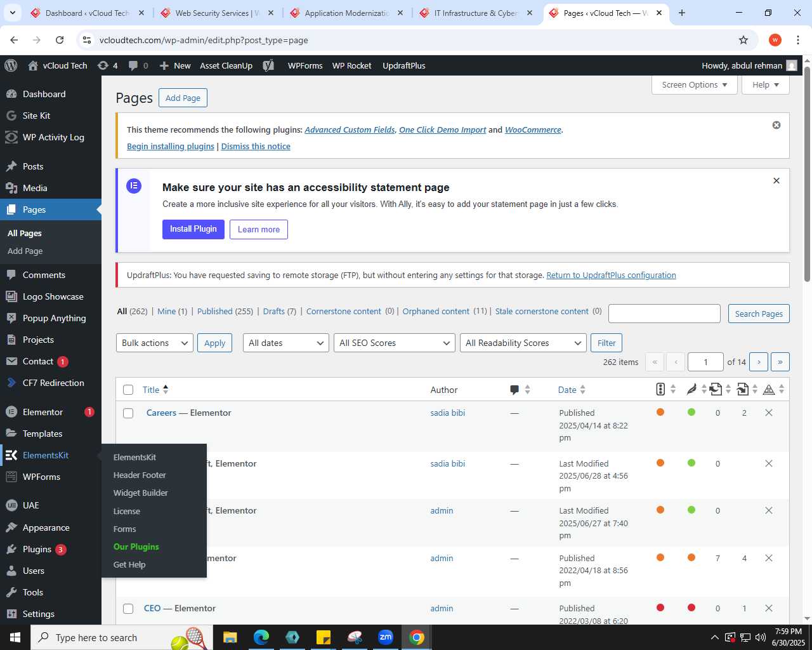Dismiss the accessibility statement notice
The width and height of the screenshot is (812, 650).
[x=776, y=181]
